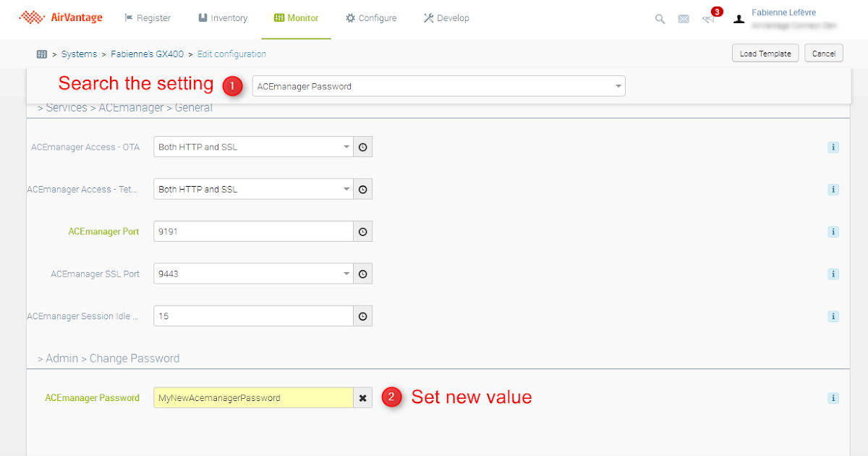Click the ACEmanager Port input field

pos(253,232)
